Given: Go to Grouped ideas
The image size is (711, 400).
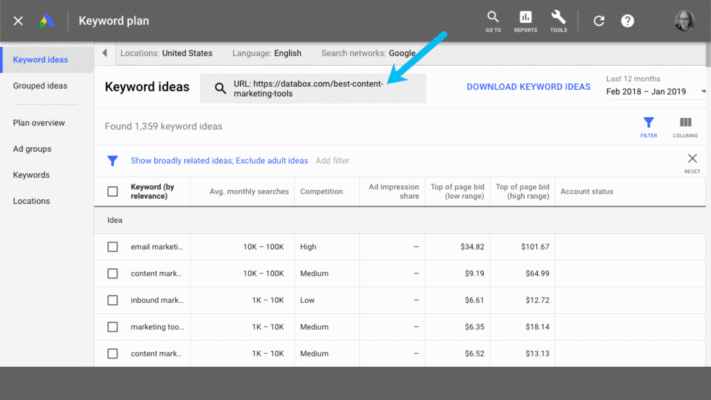Looking at the screenshot, I should pyautogui.click(x=40, y=86).
